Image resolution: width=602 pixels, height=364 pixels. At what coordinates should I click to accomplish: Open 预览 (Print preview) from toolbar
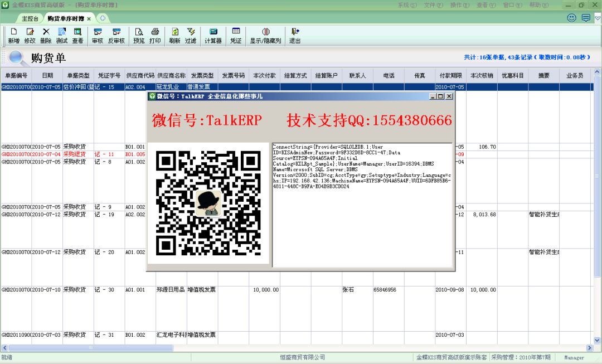[139, 36]
